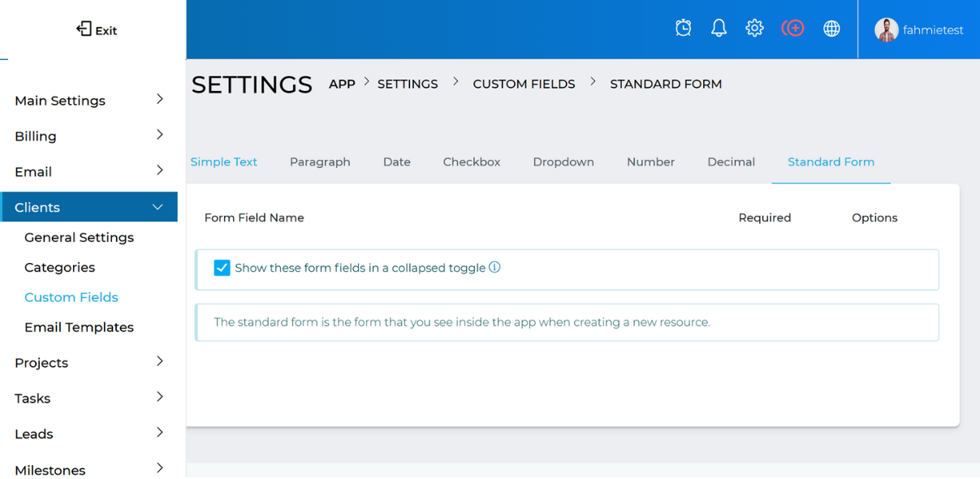Open Categories under Clients

pyautogui.click(x=59, y=268)
